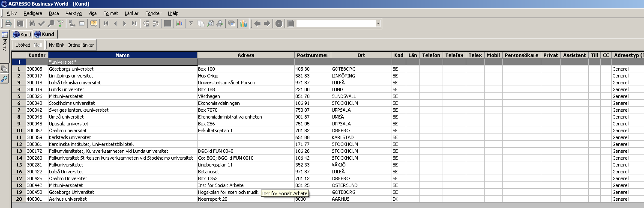Click the sidebar magnifier icon

coord(5,78)
